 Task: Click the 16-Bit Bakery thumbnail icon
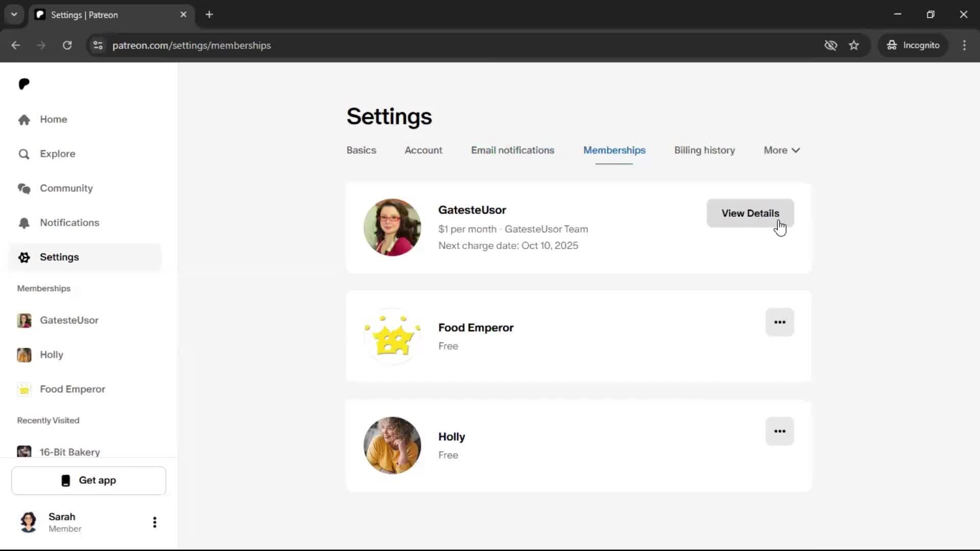point(24,452)
